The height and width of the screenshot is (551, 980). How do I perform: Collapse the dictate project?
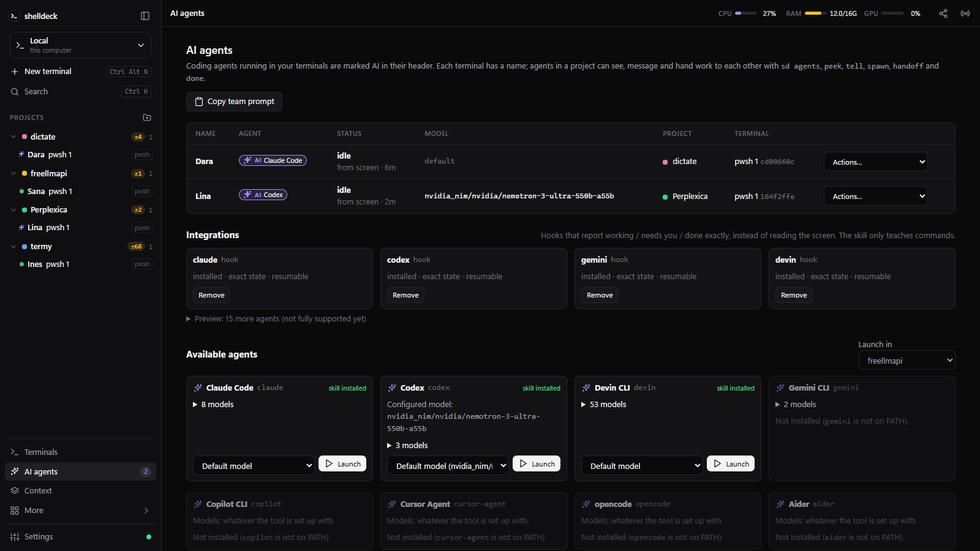point(13,137)
